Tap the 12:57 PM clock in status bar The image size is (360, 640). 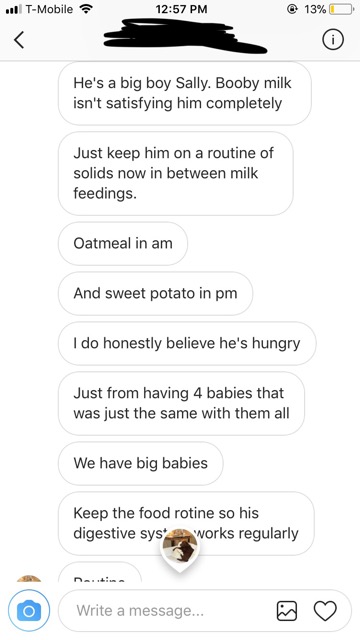[181, 9]
